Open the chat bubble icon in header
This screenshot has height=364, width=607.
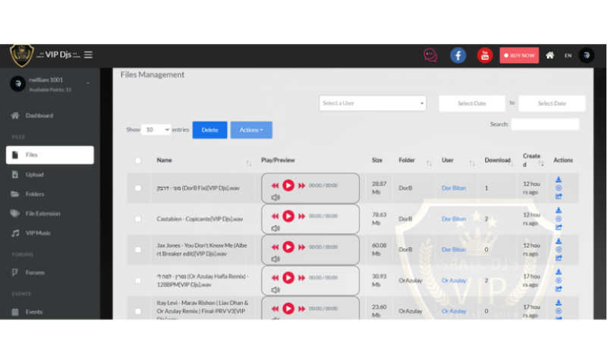click(x=430, y=55)
